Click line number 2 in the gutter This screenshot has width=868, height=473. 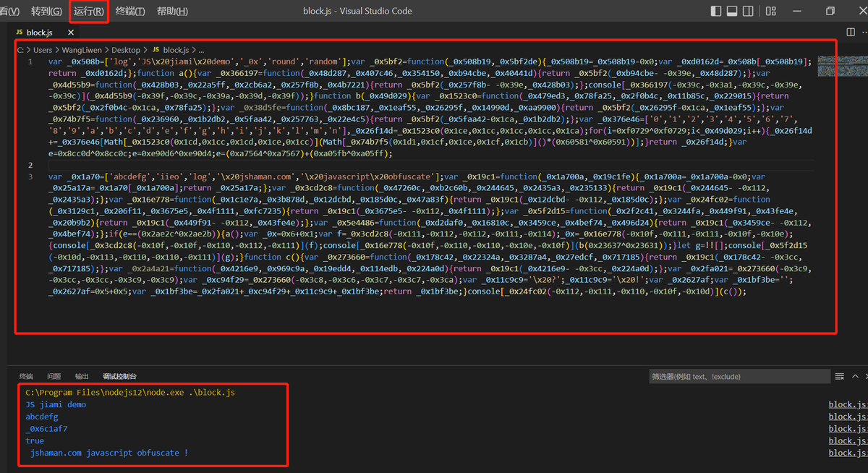click(x=30, y=165)
